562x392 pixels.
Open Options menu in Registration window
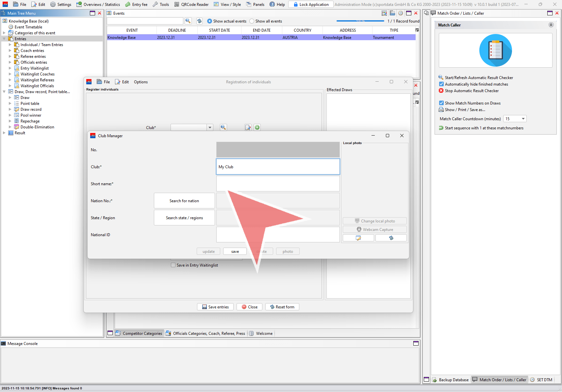point(141,82)
